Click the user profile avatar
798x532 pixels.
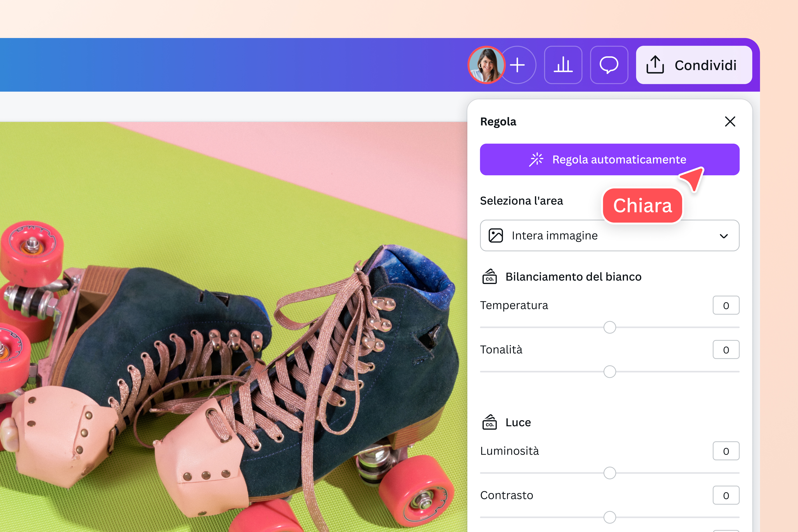pyautogui.click(x=486, y=65)
